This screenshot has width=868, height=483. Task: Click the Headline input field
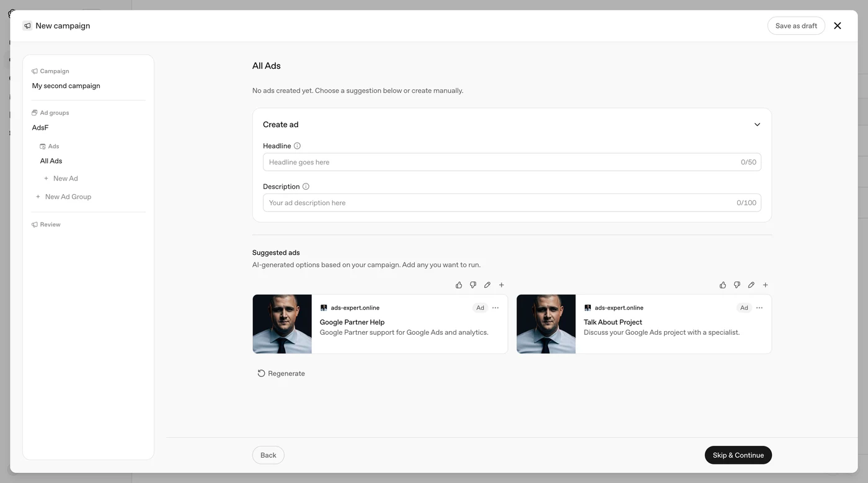point(512,162)
